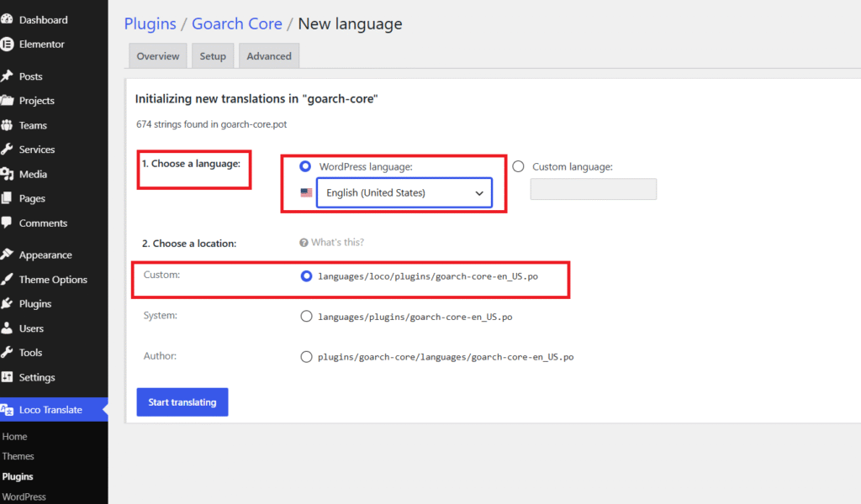
Task: Open the English (United States) language dropdown
Action: point(404,192)
